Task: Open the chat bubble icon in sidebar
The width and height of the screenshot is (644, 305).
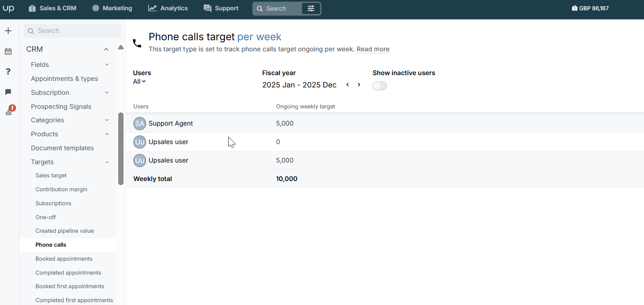Action: (x=8, y=92)
